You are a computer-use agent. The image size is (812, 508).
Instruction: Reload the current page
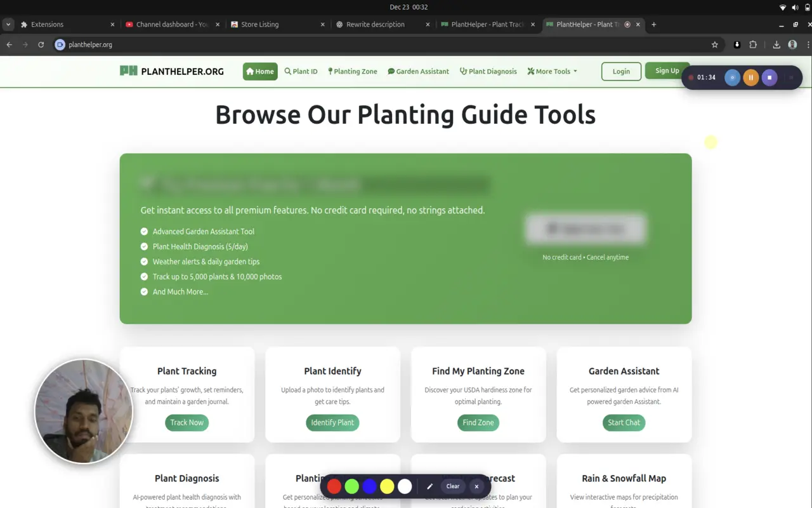[x=41, y=44]
